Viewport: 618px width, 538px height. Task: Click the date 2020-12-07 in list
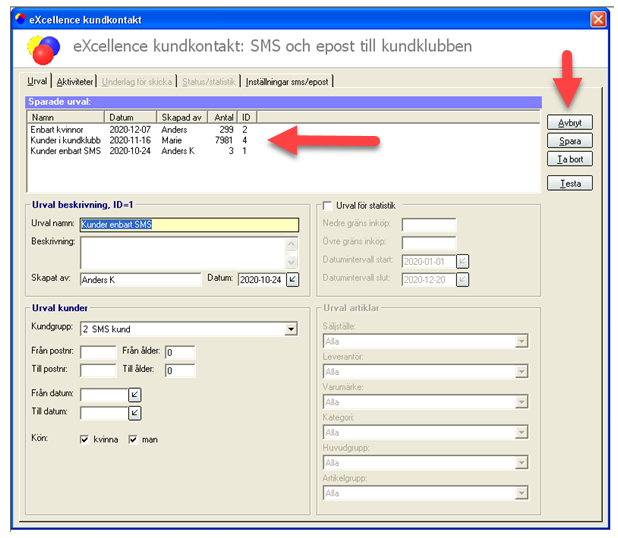(x=130, y=130)
